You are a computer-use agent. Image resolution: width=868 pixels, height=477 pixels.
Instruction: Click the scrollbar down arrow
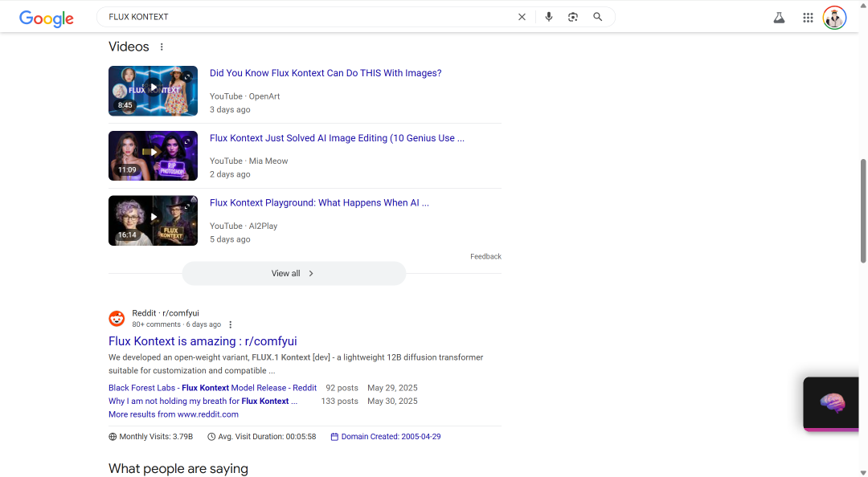[x=863, y=472]
